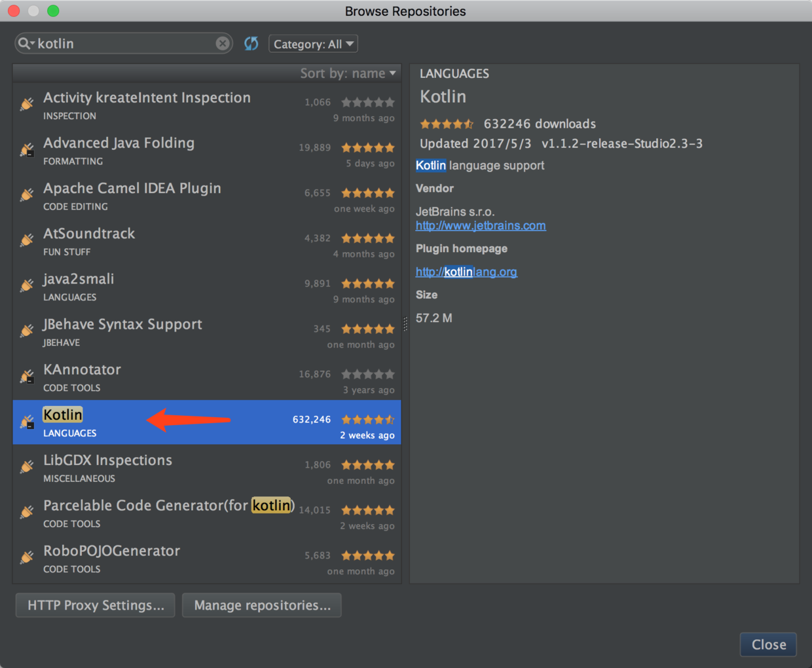Click plugin icon for Parcelable Code Generator
The height and width of the screenshot is (668, 812).
point(27,512)
